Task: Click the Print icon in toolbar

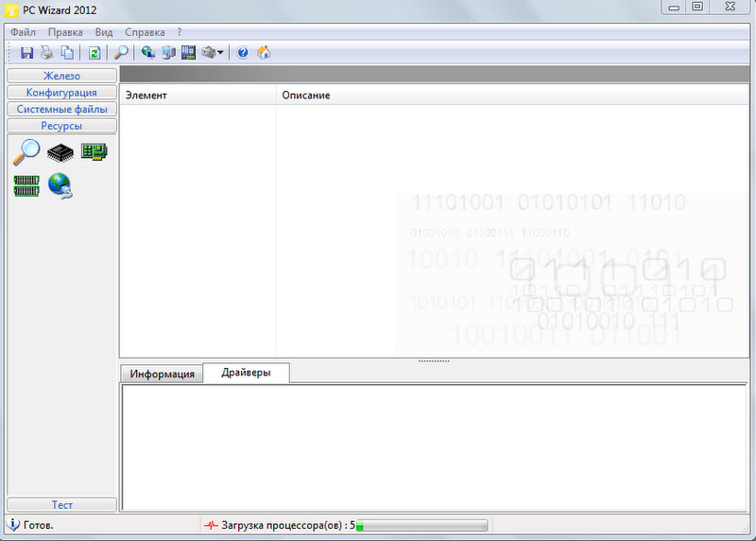Action: (x=46, y=53)
